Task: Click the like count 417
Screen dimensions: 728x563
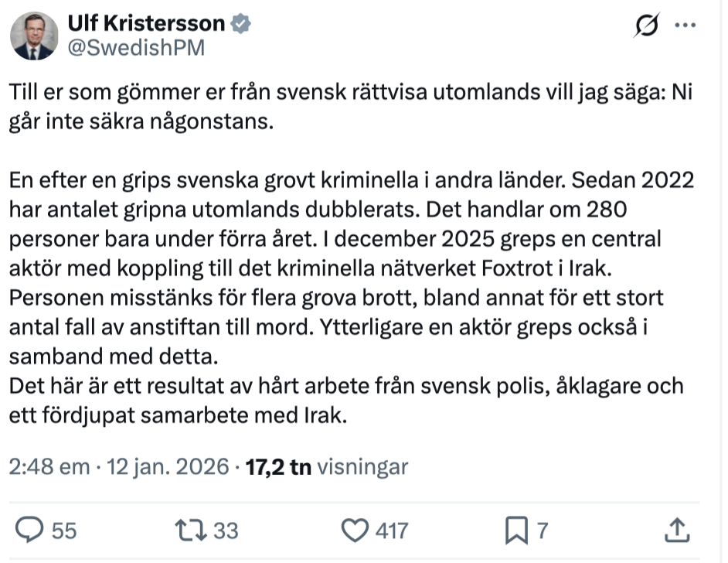Action: 391,531
